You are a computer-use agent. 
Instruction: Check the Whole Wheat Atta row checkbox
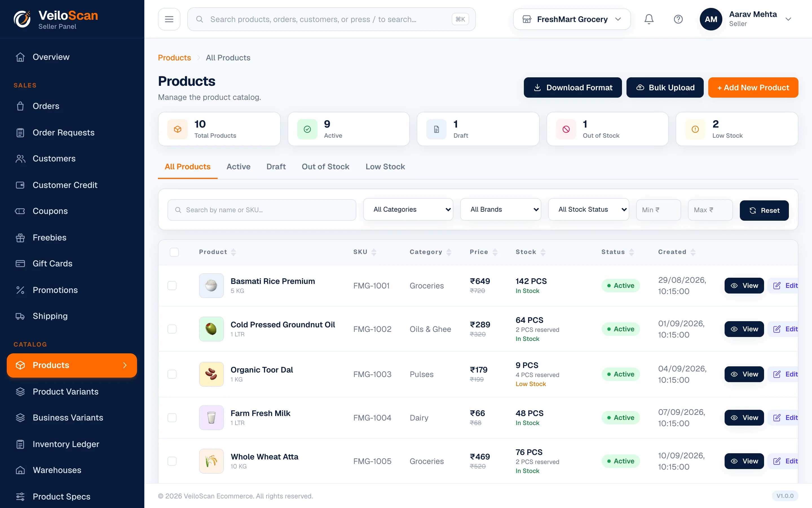[172, 461]
